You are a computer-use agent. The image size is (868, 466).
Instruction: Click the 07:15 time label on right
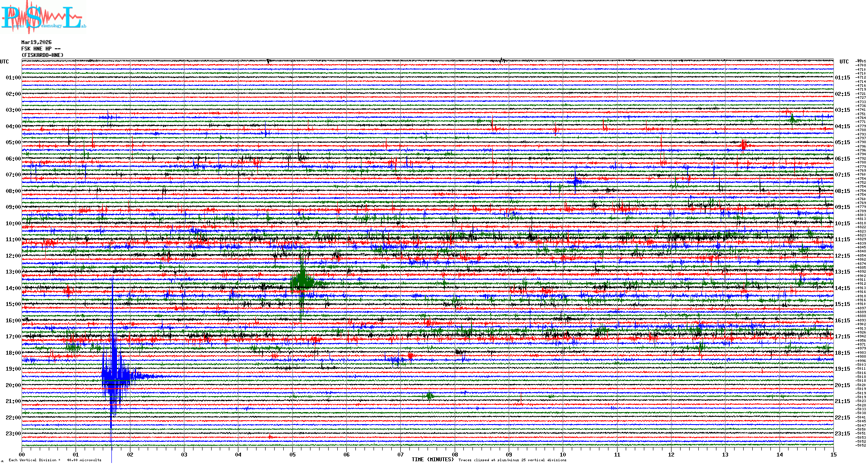click(x=842, y=175)
